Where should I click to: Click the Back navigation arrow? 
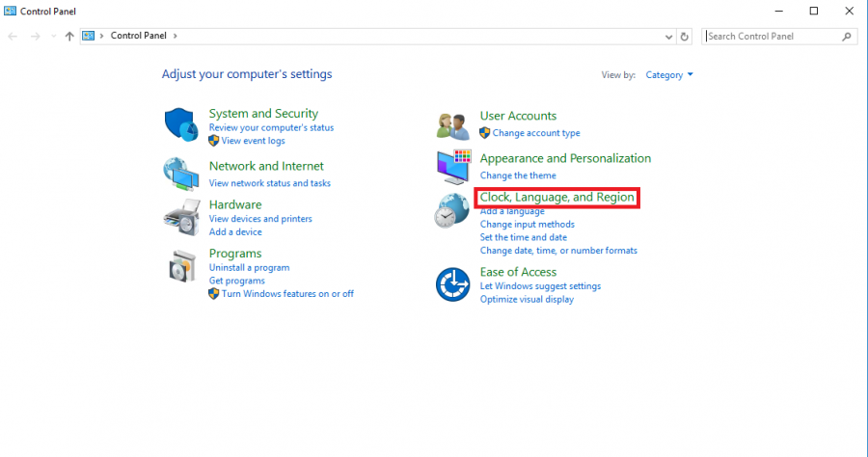point(13,37)
